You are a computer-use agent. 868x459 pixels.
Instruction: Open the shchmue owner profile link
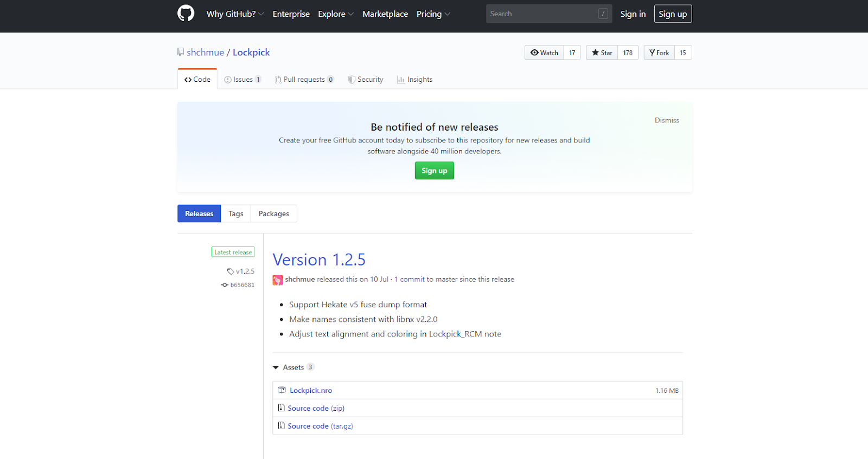point(205,52)
